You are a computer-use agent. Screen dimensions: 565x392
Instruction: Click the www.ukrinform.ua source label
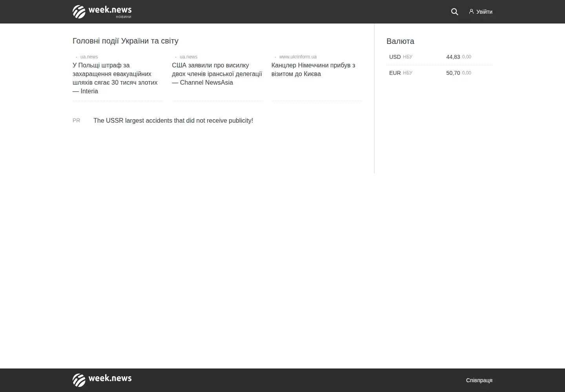tap(298, 57)
